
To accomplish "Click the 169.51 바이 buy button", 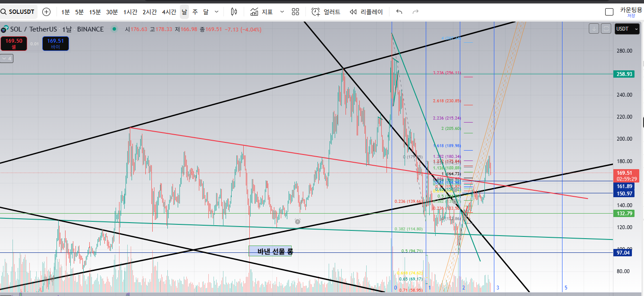I will pos(55,44).
